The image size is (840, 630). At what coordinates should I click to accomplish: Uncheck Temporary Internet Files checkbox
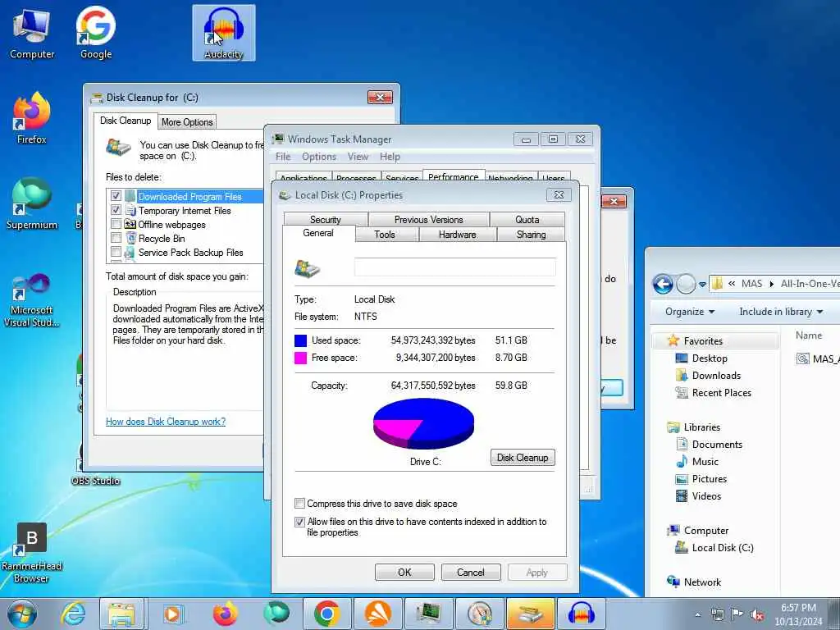tap(116, 210)
